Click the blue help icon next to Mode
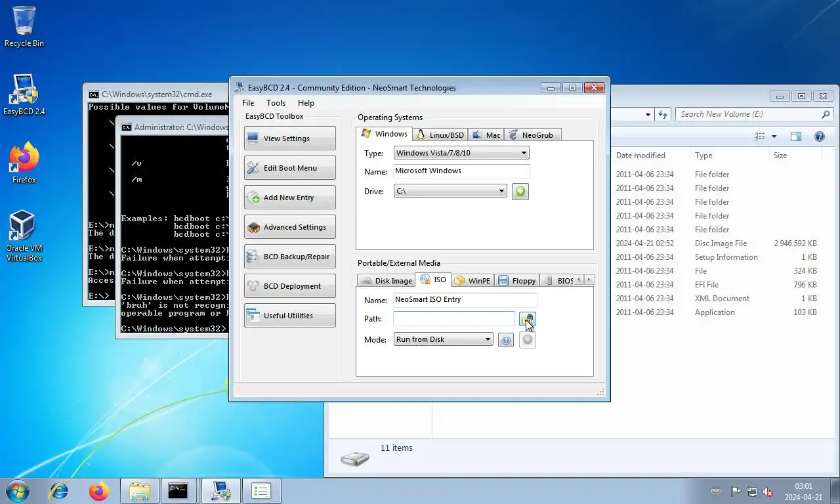 click(x=505, y=340)
